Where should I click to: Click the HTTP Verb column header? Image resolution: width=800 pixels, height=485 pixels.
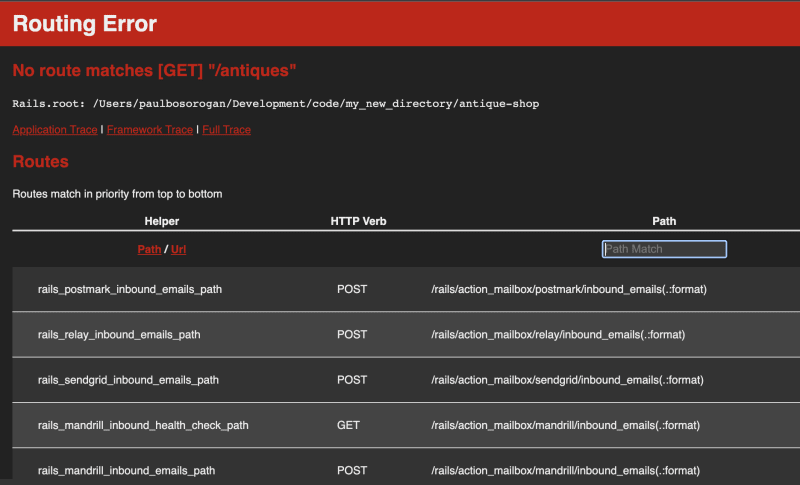tap(358, 221)
